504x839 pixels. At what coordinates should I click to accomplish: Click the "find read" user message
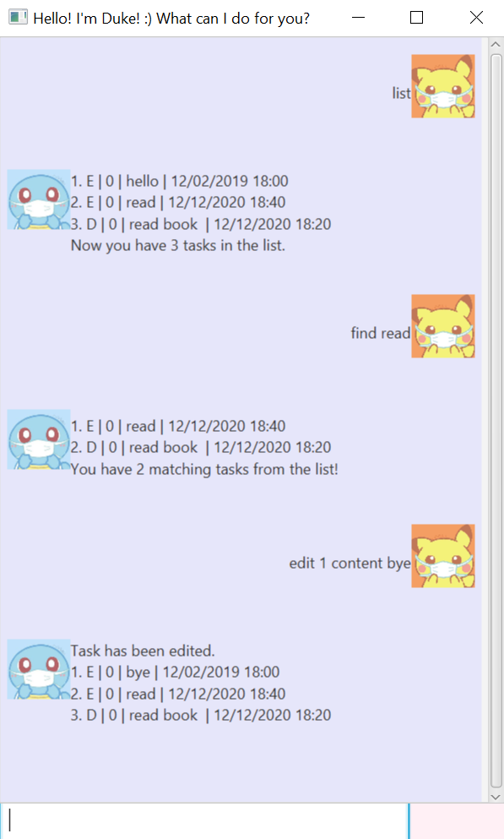pyautogui.click(x=381, y=333)
